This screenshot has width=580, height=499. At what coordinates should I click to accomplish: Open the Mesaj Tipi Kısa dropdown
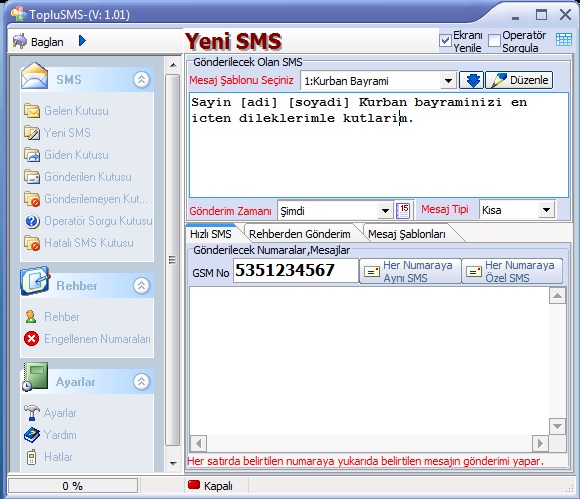(546, 210)
